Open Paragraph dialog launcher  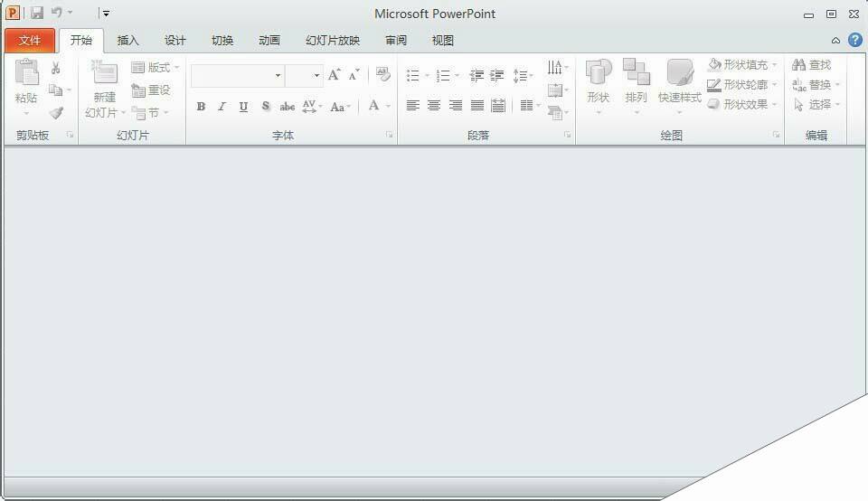pyautogui.click(x=568, y=135)
